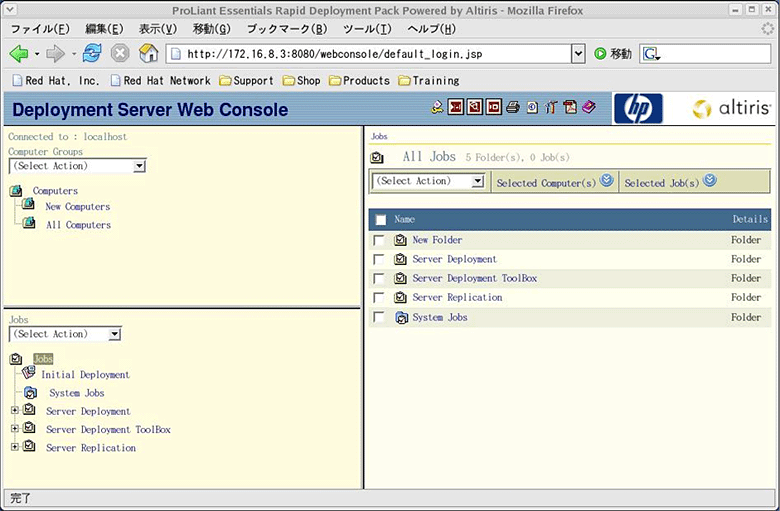The image size is (780, 511).
Task: Open the URL bar history dropdown arrow
Action: (578, 54)
